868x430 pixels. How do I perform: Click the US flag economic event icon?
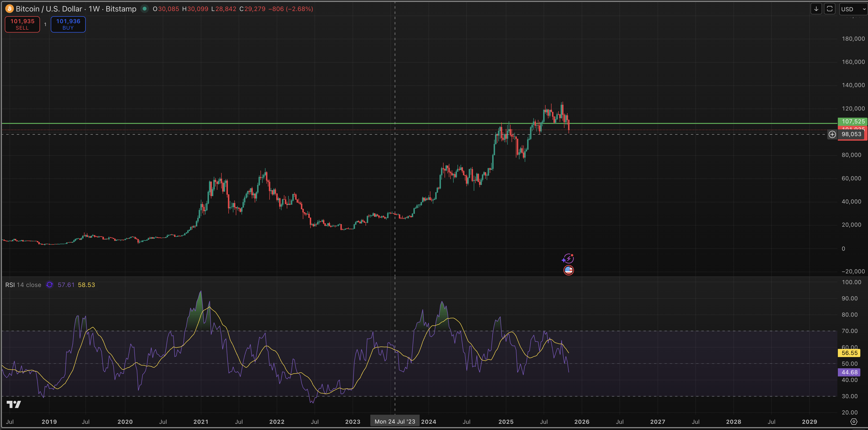(x=569, y=270)
